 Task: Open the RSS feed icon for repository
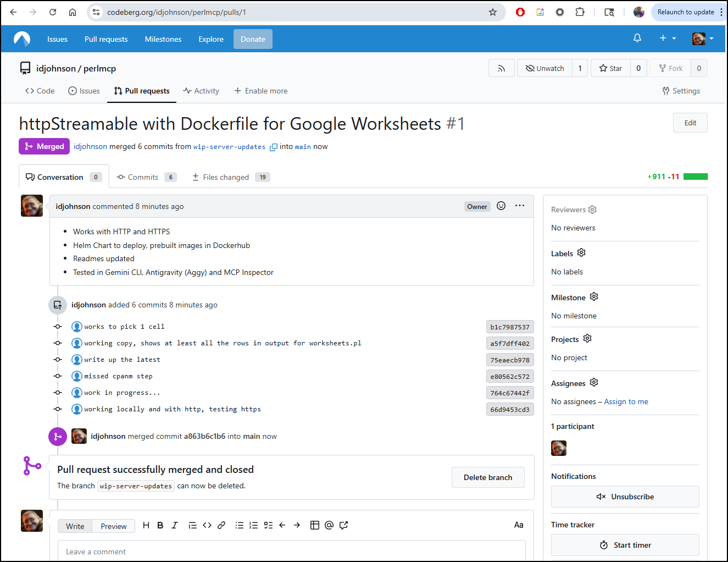[501, 68]
